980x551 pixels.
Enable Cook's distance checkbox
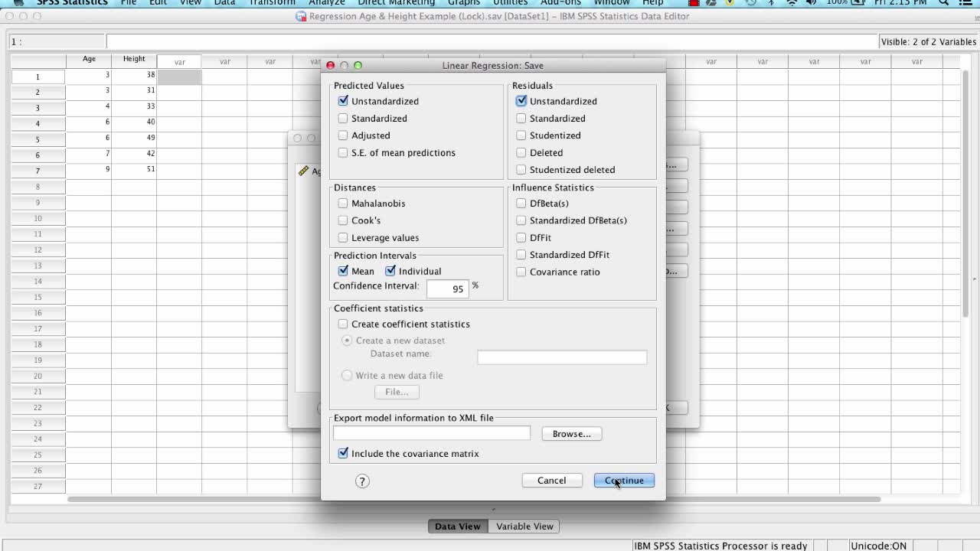point(343,220)
